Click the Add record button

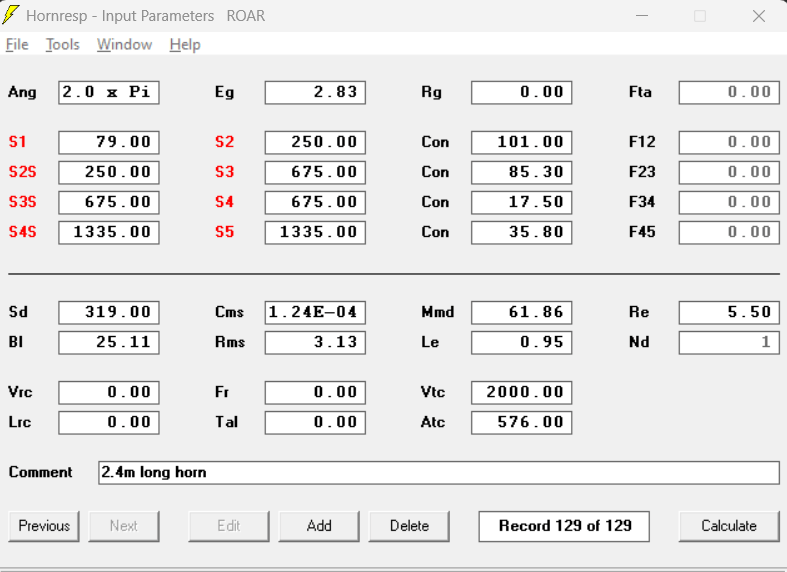coord(319,526)
